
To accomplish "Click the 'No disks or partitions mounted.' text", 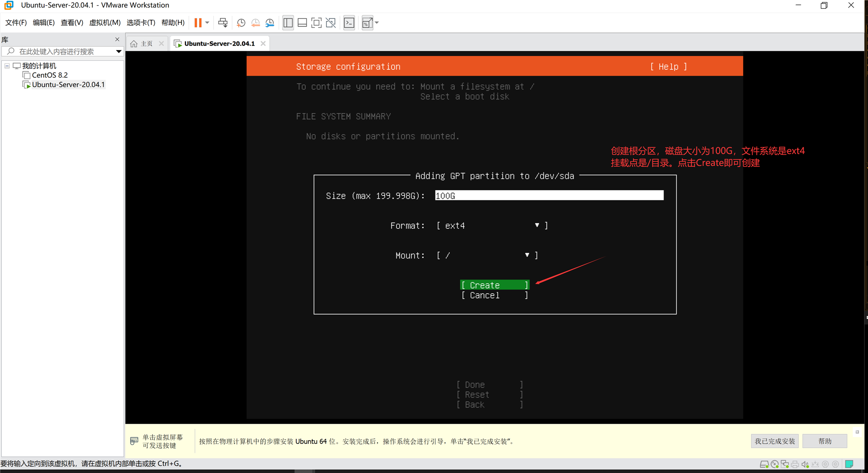I will pos(383,136).
